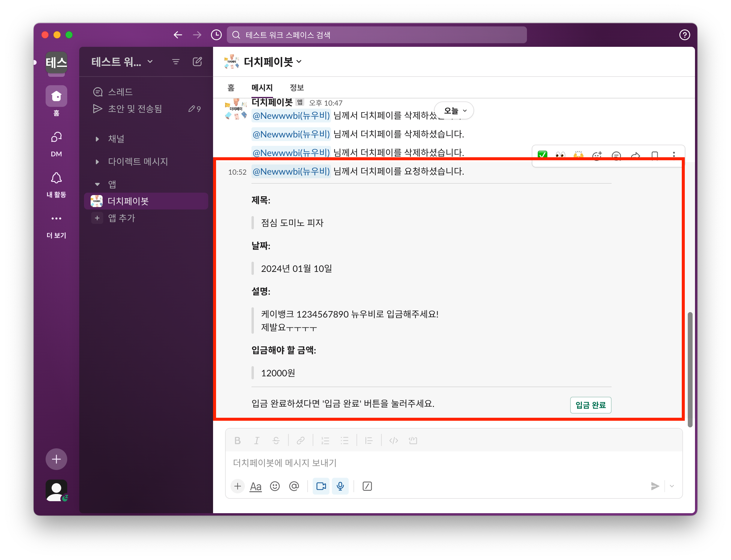Click @Newwwbi mention in 요청하셨습니다 message
Screen dimensions: 731x560
(291, 171)
